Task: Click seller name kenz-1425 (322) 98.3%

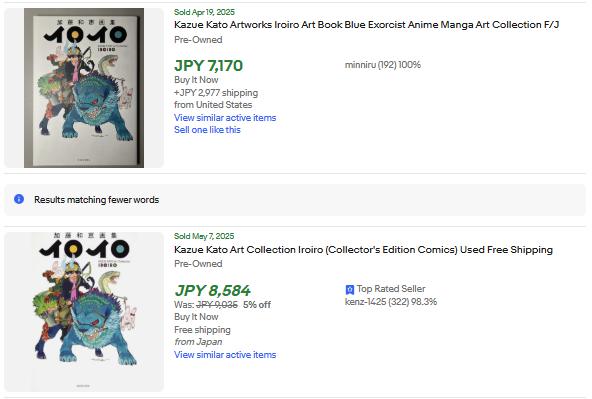Action: point(391,302)
